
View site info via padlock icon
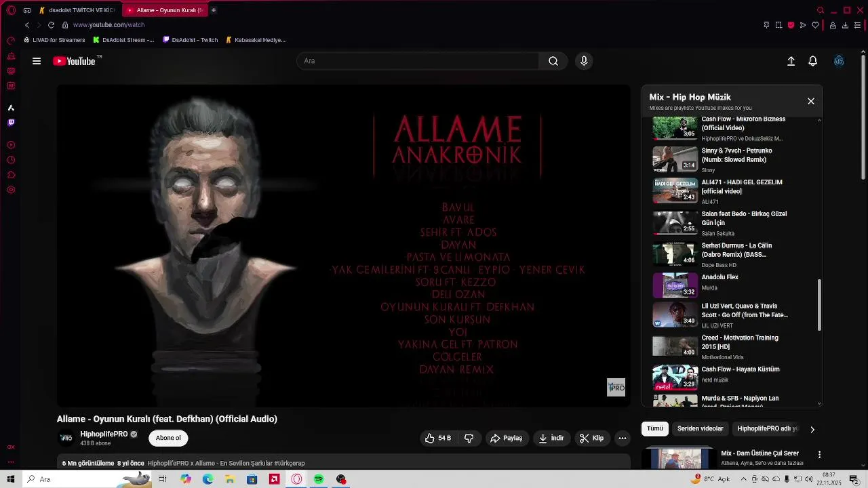pyautogui.click(x=65, y=25)
